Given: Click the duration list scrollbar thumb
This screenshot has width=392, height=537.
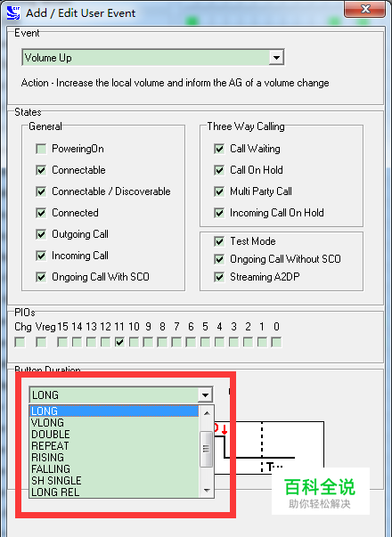Looking at the screenshot, I should (207, 449).
